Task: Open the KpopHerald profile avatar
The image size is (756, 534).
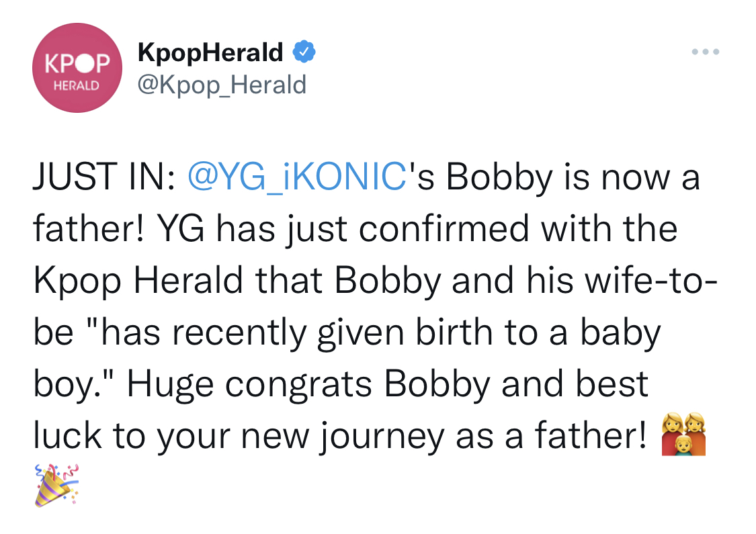Action: 77,68
